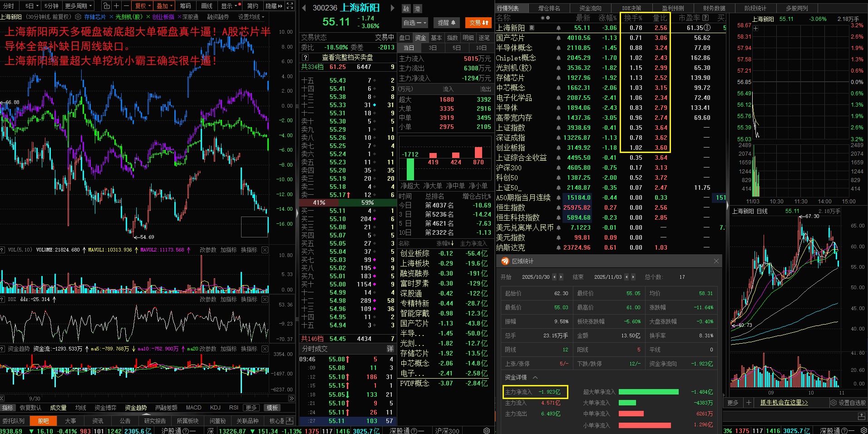Open 分时成交 details icon 详
868x434 pixels.
point(390,349)
